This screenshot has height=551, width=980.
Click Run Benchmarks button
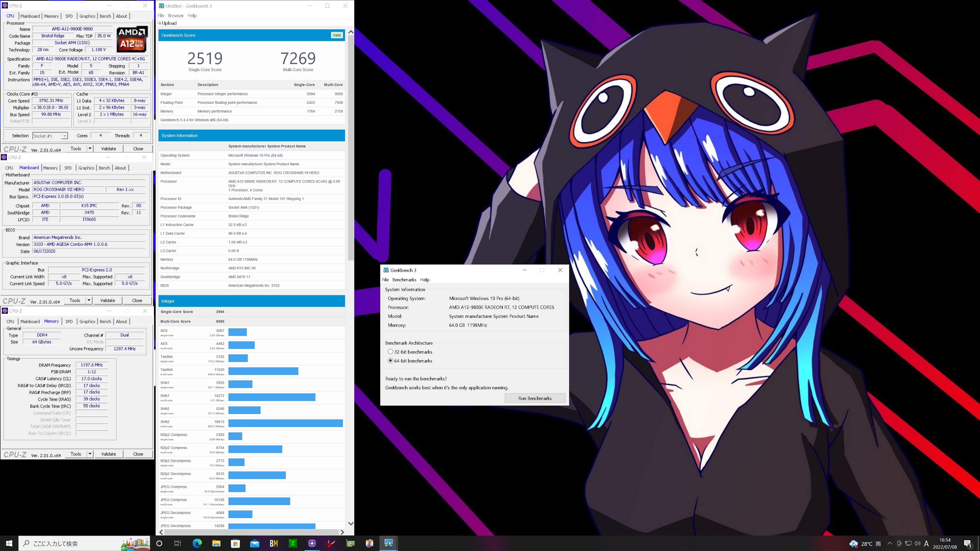click(x=535, y=398)
